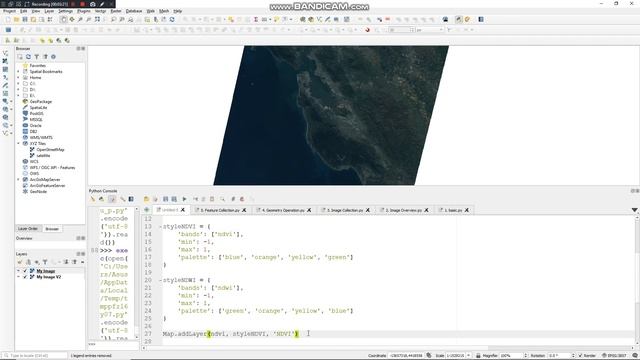Switch to the Layer Order tab
The width and height of the screenshot is (640, 360).
(x=28, y=229)
